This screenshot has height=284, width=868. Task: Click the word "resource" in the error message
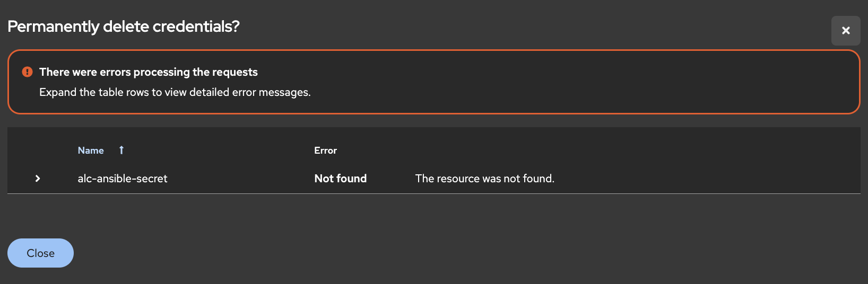459,179
